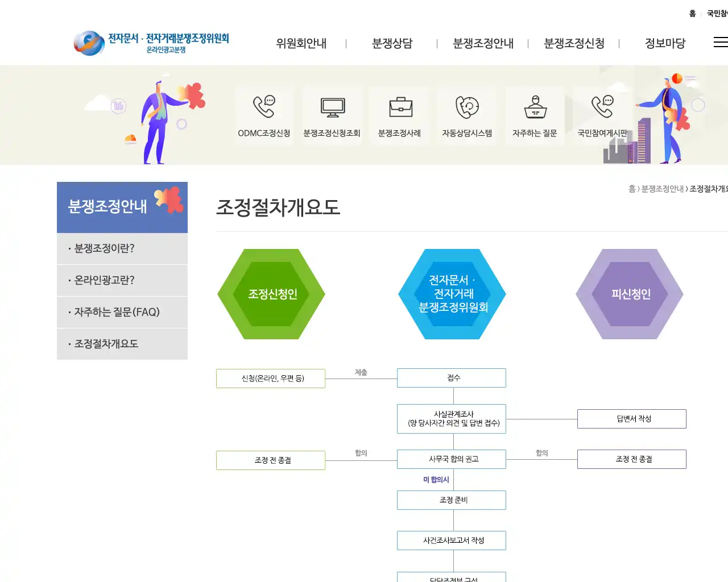Open the 분쟁상담 navigation menu

392,43
